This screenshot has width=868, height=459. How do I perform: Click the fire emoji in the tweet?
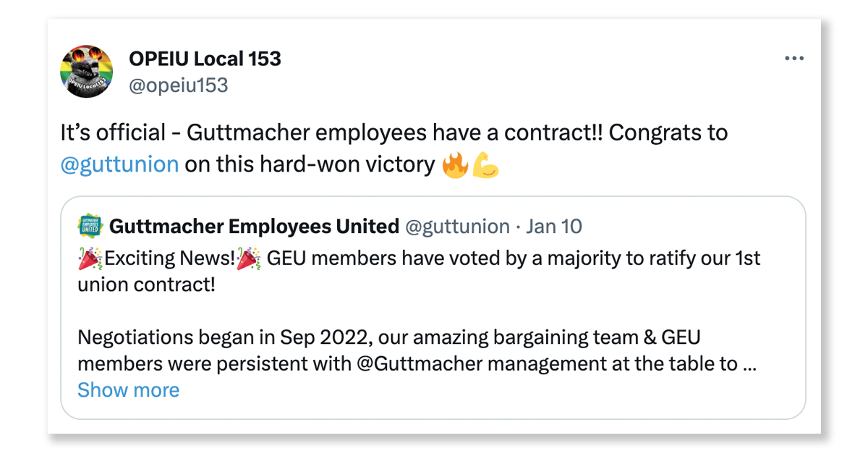(454, 165)
